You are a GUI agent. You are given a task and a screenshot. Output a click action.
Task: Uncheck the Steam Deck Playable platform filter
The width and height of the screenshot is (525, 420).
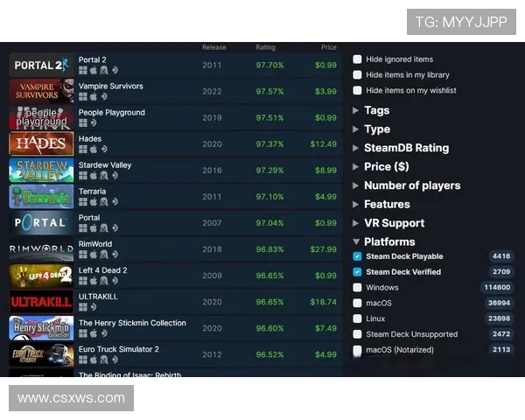tap(357, 256)
